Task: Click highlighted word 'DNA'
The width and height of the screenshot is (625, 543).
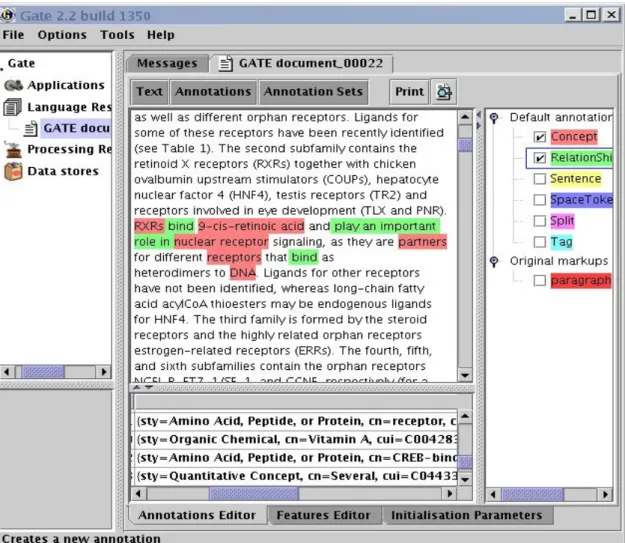Action: pos(243,273)
